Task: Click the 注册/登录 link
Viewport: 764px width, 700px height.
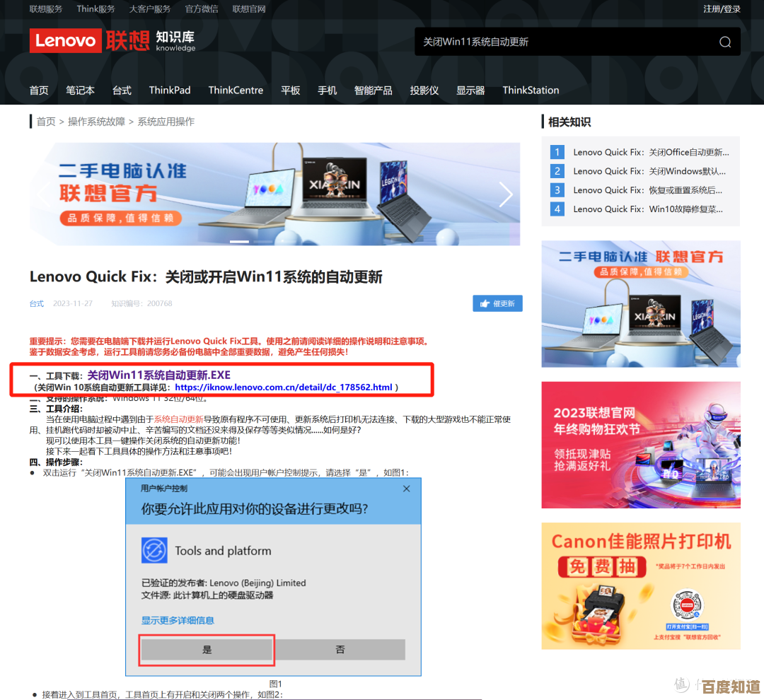Action: (x=722, y=8)
